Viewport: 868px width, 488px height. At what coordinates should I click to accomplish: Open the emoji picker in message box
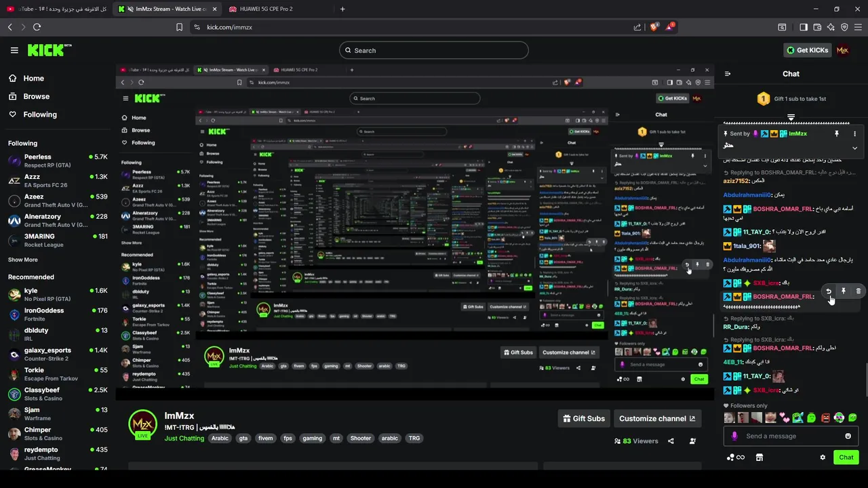[848, 436]
